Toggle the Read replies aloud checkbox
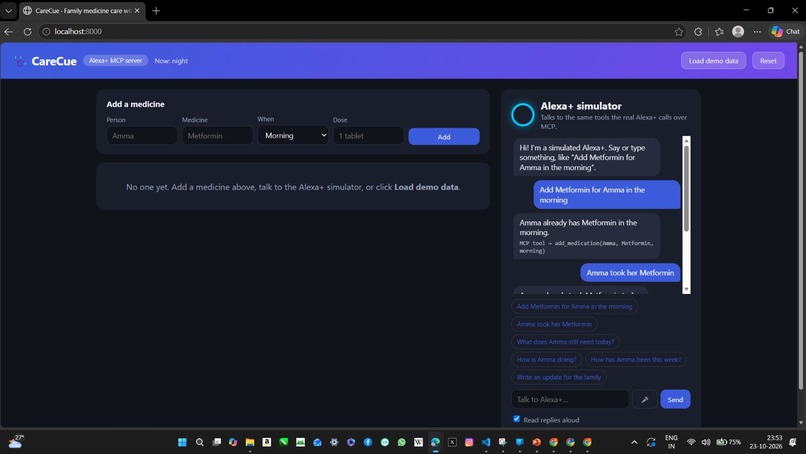Viewport: 806px width, 454px height. coord(517,419)
